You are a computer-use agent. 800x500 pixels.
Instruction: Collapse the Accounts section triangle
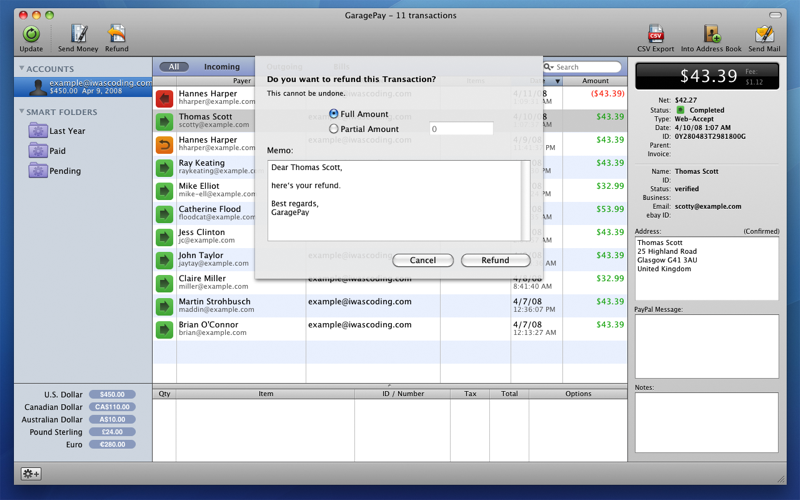[22, 69]
